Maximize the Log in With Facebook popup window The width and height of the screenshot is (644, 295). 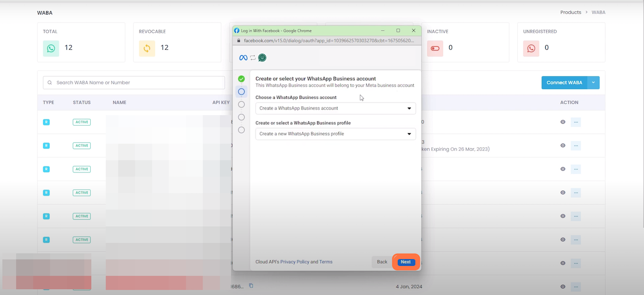tap(398, 31)
